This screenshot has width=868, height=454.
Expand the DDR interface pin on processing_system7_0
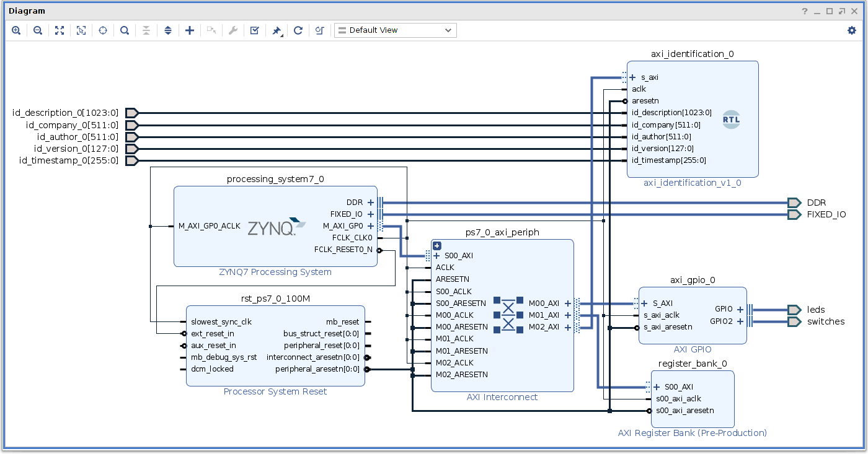[x=371, y=203]
